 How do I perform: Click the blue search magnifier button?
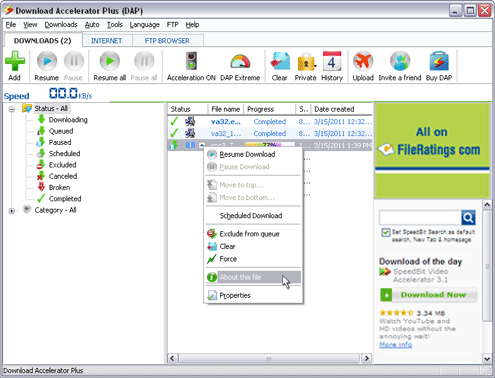click(468, 218)
